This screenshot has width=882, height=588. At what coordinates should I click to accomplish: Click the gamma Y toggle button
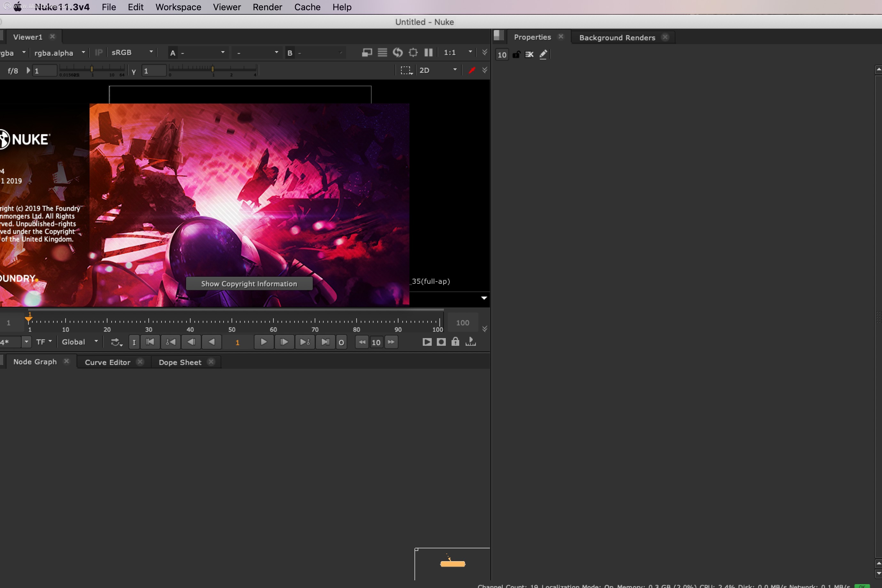(134, 71)
